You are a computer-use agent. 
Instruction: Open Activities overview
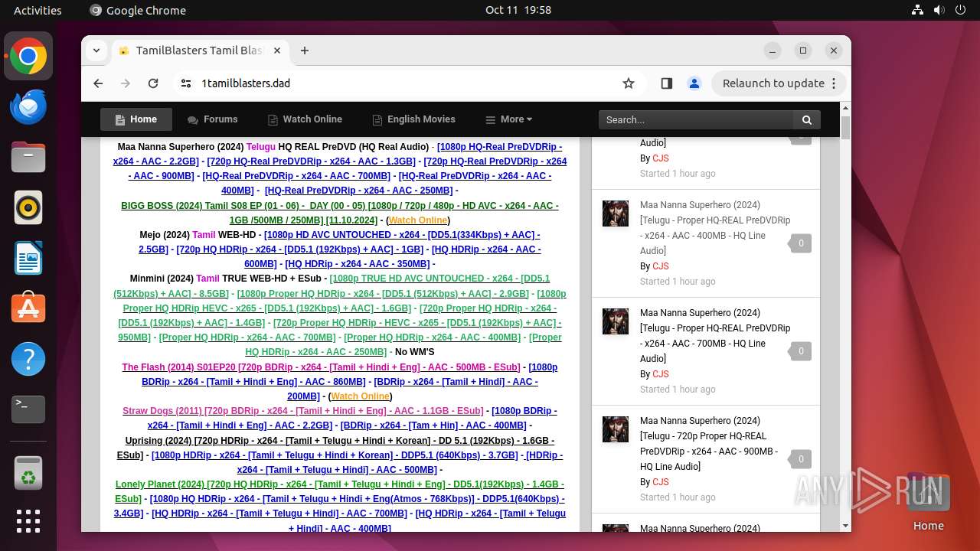pos(38,10)
